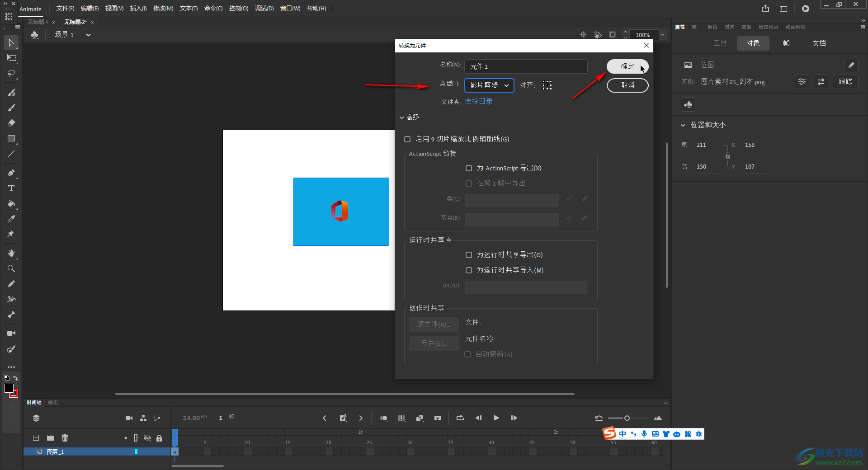This screenshot has width=868, height=470.
Task: Switch to the 无标题-1 document tab
Action: 38,22
